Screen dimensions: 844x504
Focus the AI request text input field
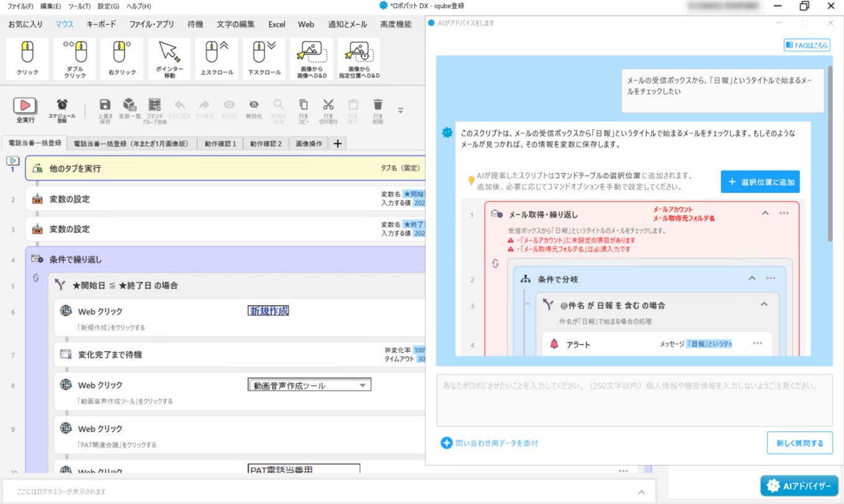(x=635, y=401)
